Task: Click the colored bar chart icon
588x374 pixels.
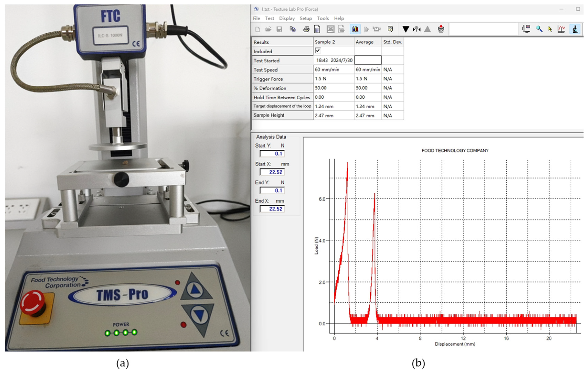Action: pyautogui.click(x=355, y=29)
